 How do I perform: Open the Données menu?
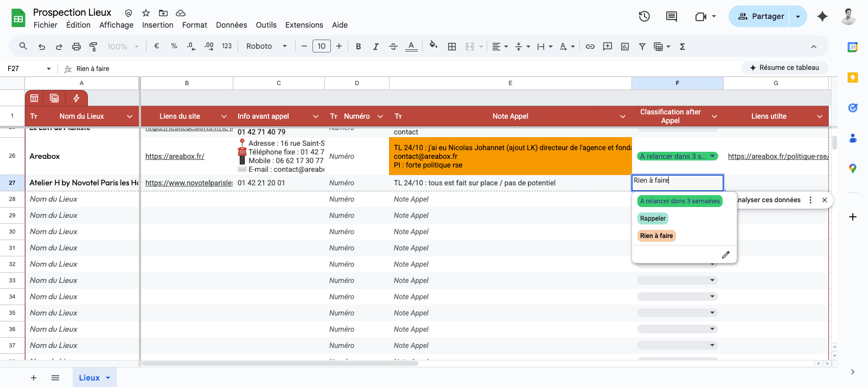tap(231, 25)
